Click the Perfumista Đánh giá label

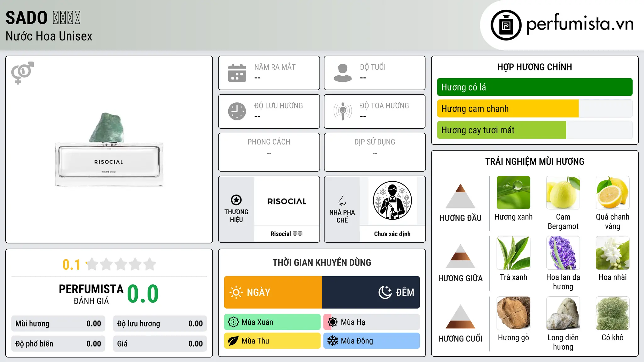point(91,294)
